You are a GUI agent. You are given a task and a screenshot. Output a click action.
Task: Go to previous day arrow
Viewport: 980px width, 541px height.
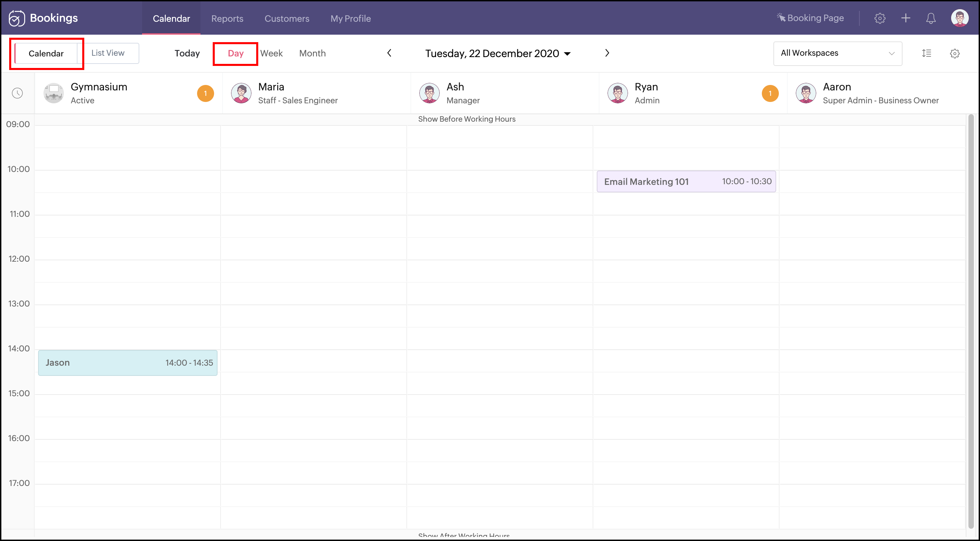389,53
